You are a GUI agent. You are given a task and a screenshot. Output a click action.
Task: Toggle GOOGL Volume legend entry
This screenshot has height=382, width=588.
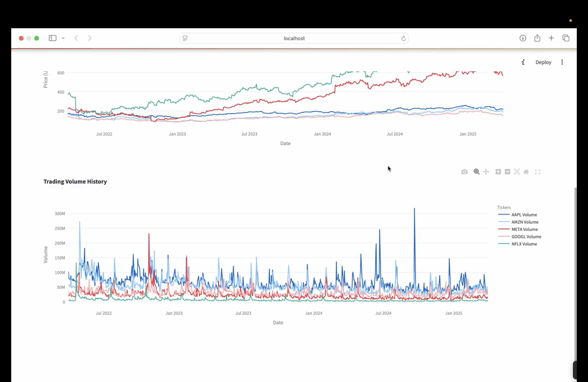(526, 237)
